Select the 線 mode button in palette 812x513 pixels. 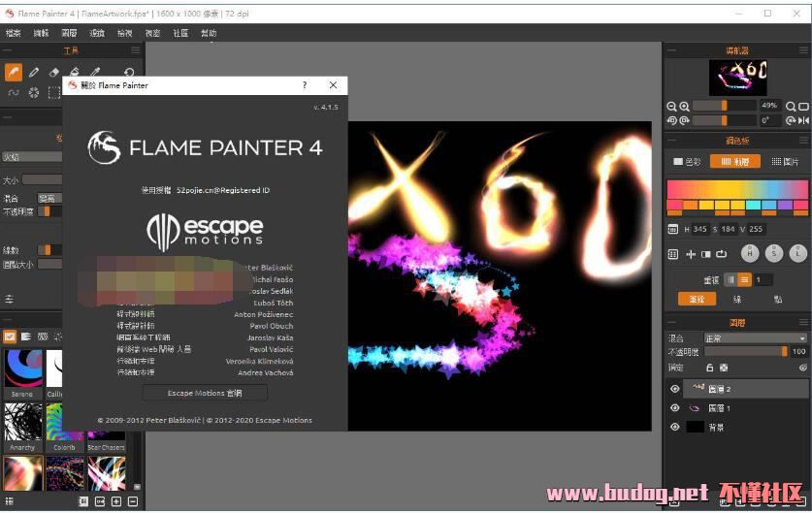(737, 299)
